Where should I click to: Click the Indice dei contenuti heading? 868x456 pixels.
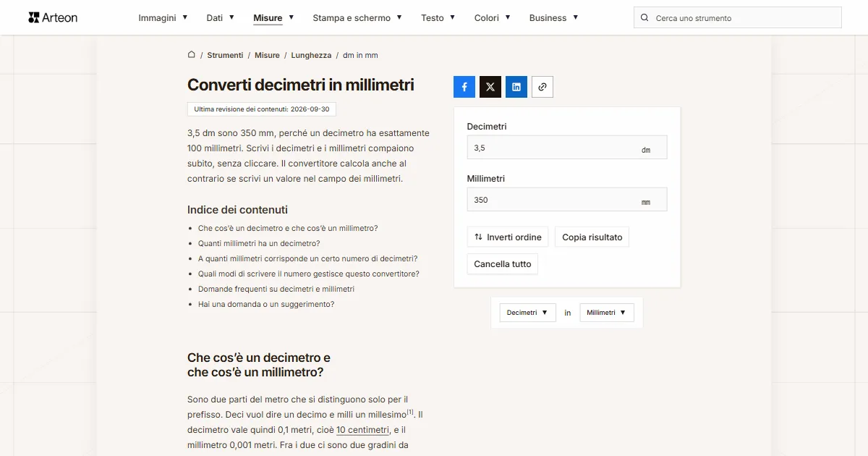pyautogui.click(x=237, y=210)
